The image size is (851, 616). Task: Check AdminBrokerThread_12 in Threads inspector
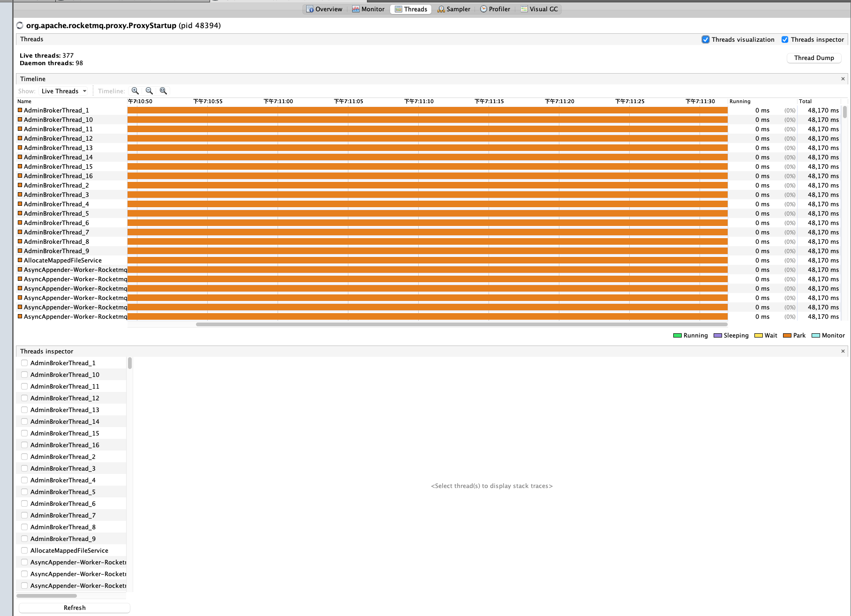(x=24, y=398)
